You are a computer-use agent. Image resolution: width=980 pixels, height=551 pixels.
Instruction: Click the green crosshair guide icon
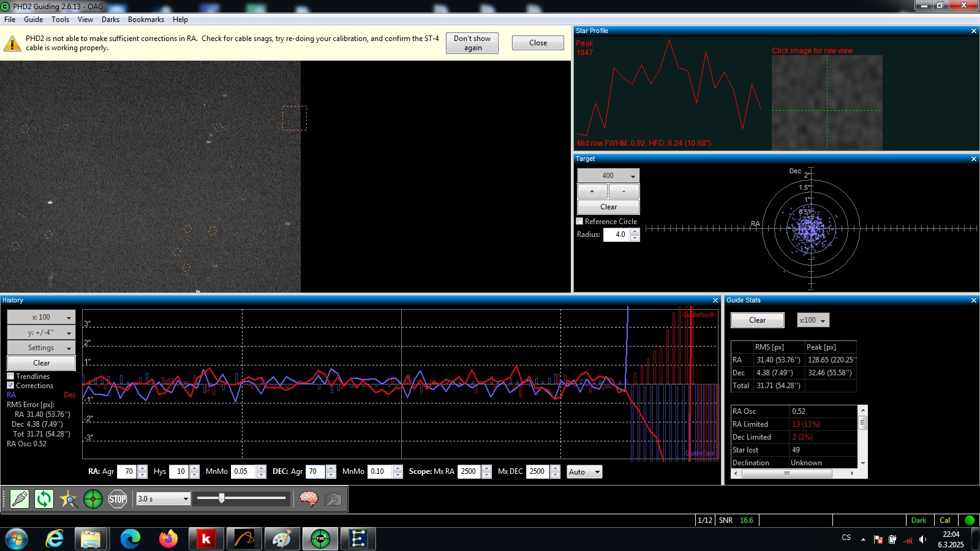[x=93, y=499]
